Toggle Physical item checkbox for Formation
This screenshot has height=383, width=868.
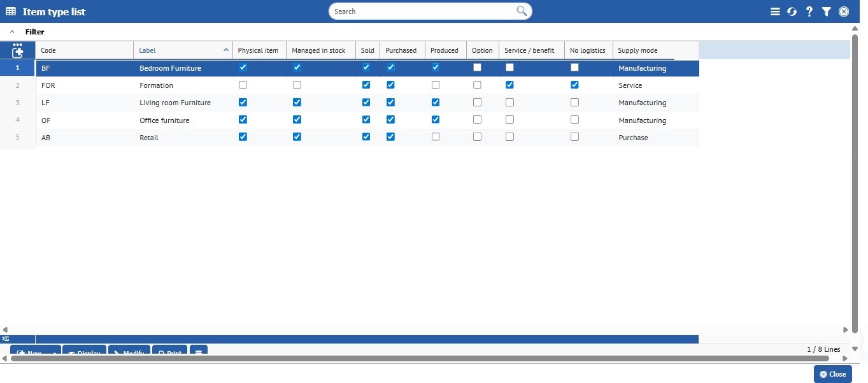click(x=243, y=85)
